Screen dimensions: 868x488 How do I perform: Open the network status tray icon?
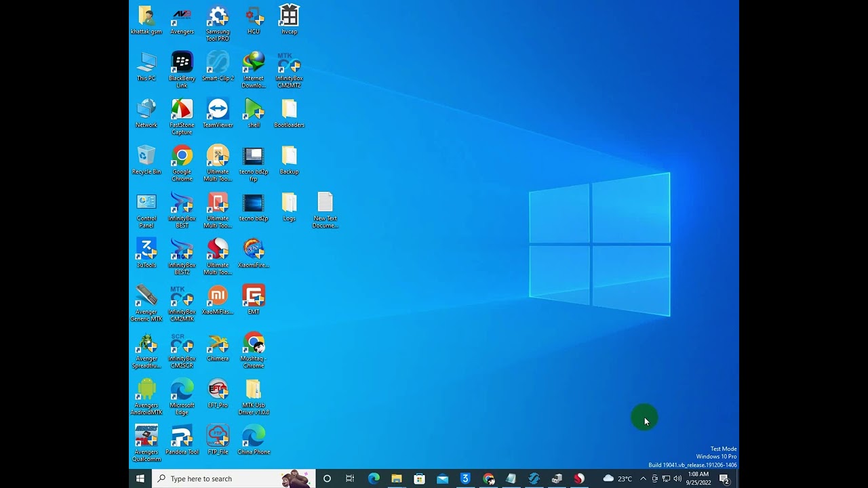[666, 479]
